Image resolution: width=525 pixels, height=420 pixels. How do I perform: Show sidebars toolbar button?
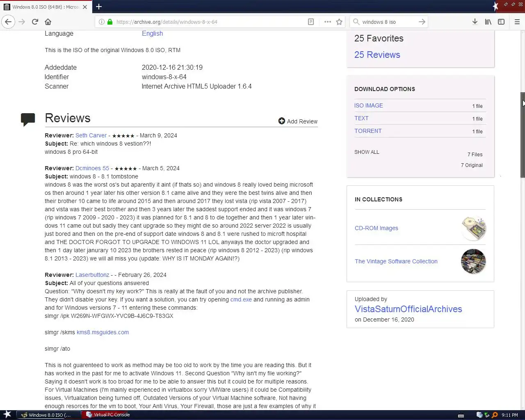point(501,22)
